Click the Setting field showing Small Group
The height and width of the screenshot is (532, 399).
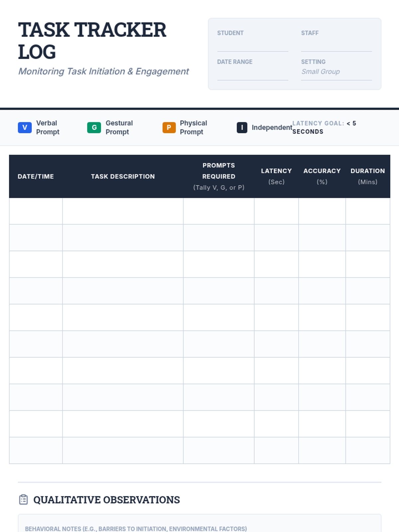[336, 72]
